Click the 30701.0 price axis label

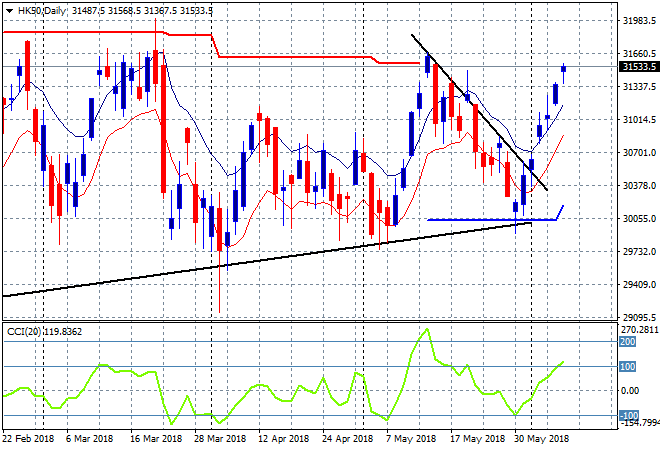tap(639, 152)
